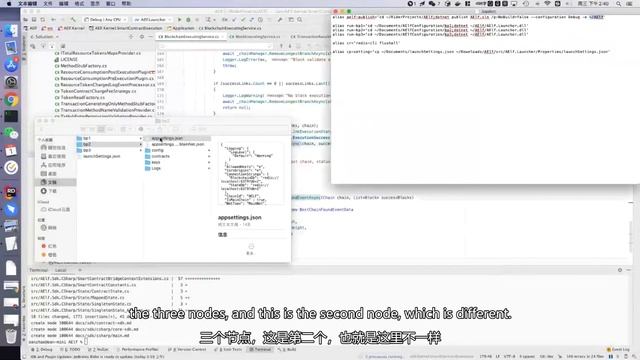Select bp2 folder in Finder
640x360 pixels.
click(108, 144)
